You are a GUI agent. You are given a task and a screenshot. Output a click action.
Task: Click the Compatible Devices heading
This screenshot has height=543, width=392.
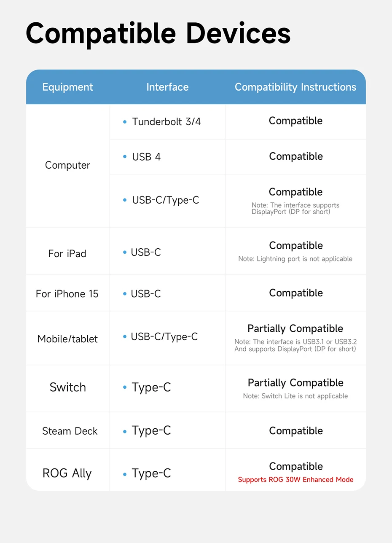click(x=158, y=34)
